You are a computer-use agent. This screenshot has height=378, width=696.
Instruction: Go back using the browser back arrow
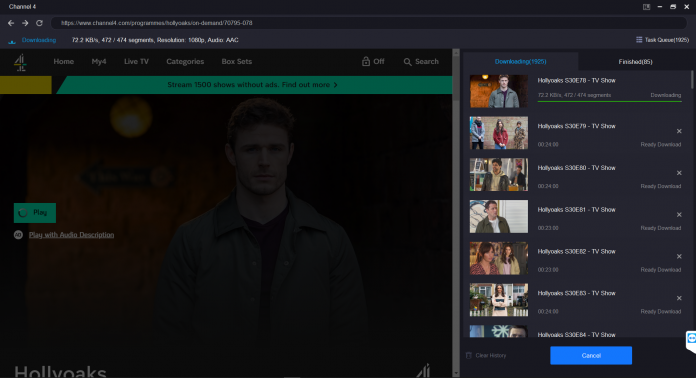pos(11,23)
